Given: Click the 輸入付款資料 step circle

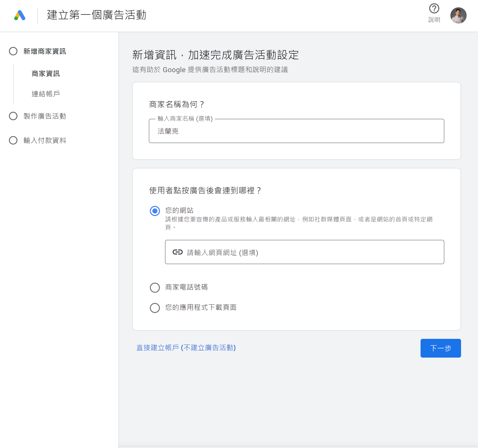Looking at the screenshot, I should click(x=13, y=140).
